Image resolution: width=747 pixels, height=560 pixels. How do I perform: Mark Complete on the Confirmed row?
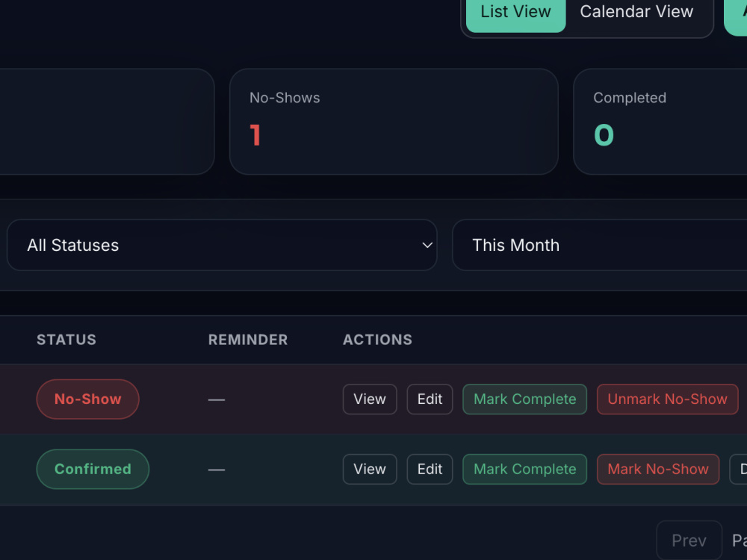point(524,469)
